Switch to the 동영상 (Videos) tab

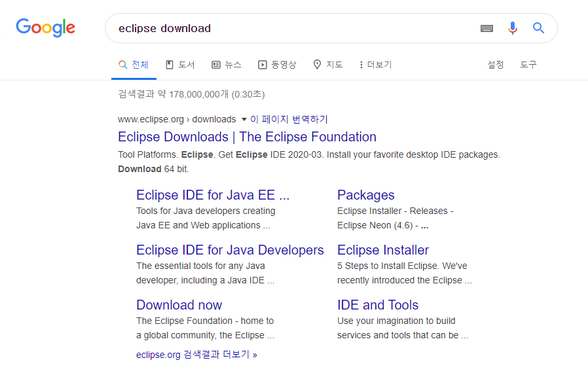coord(277,65)
